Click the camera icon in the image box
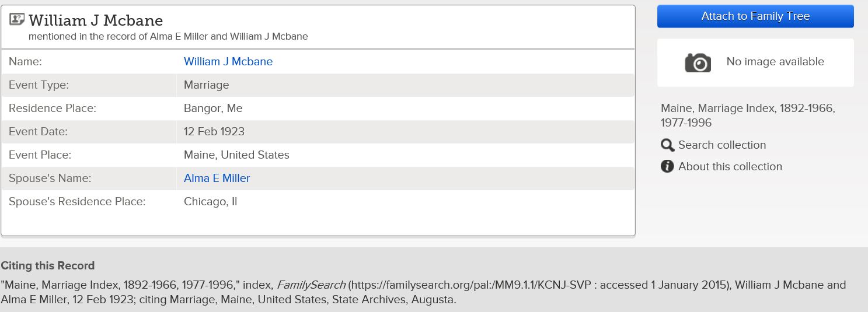868x312 pixels. pyautogui.click(x=698, y=62)
